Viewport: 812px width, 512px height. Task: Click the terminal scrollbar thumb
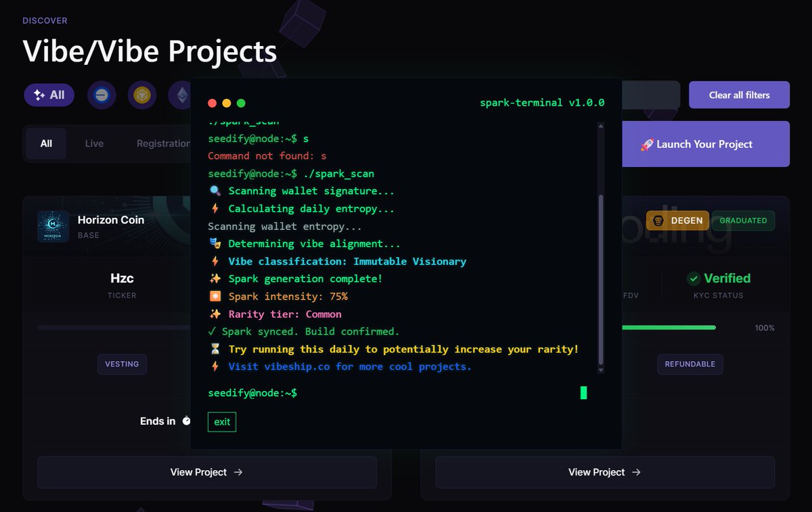tap(601, 281)
